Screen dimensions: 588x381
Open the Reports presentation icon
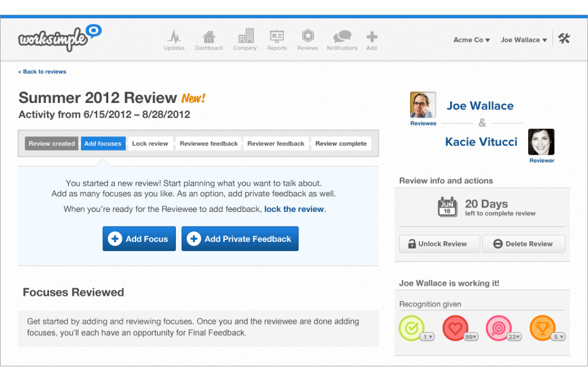click(x=277, y=37)
